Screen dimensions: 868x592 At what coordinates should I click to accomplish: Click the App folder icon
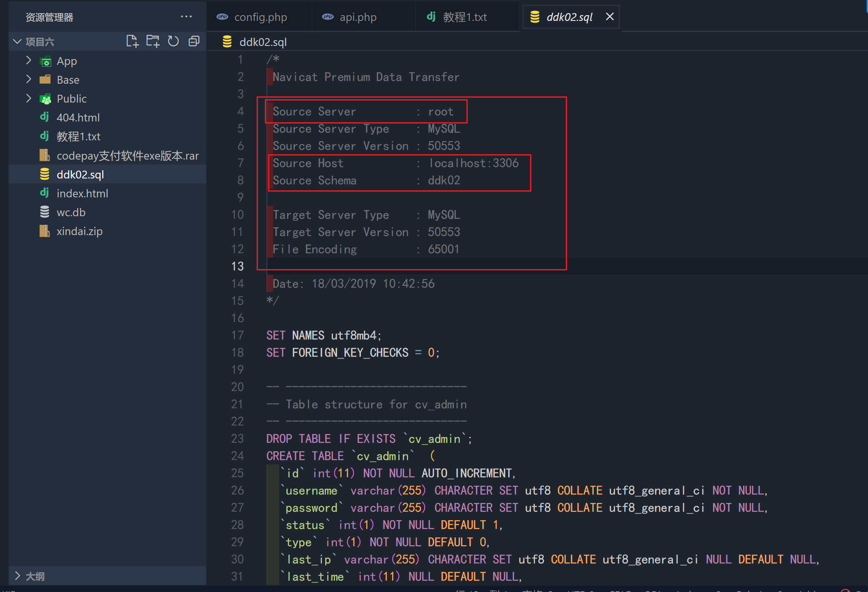45,61
